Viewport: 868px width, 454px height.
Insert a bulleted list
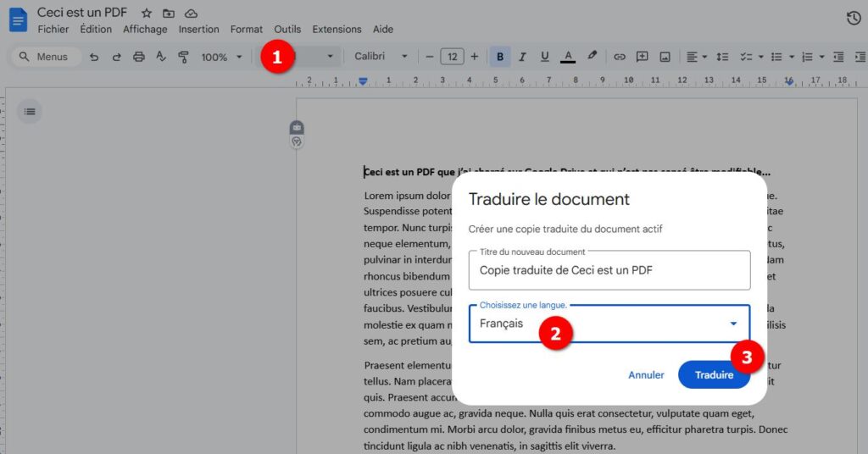[776, 57]
